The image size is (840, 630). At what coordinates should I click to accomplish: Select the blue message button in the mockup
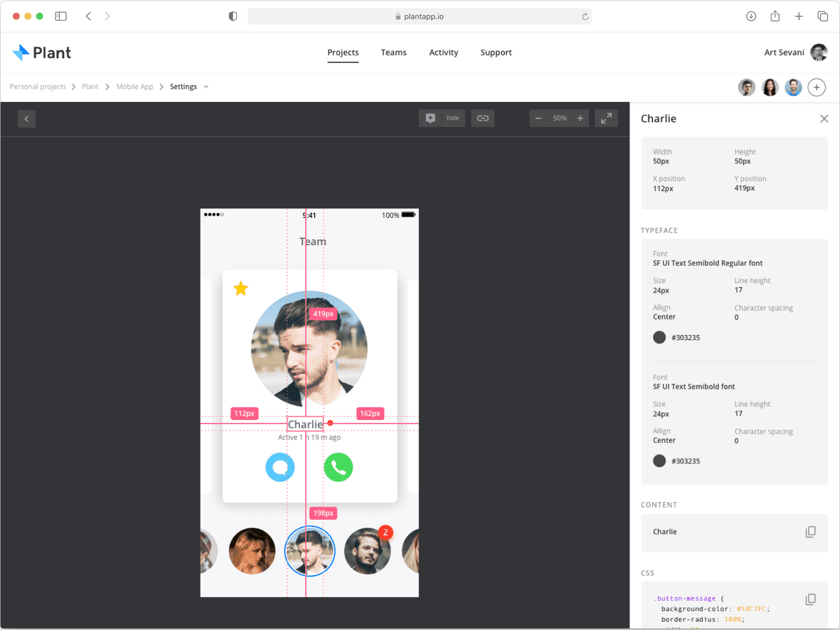[x=280, y=467]
